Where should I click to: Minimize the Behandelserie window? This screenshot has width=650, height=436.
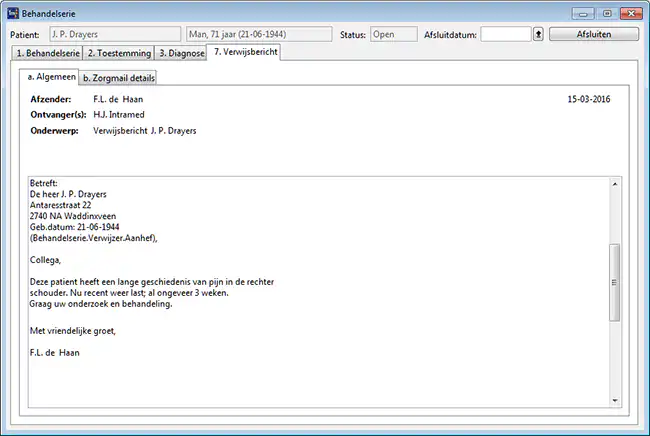[x=583, y=14]
